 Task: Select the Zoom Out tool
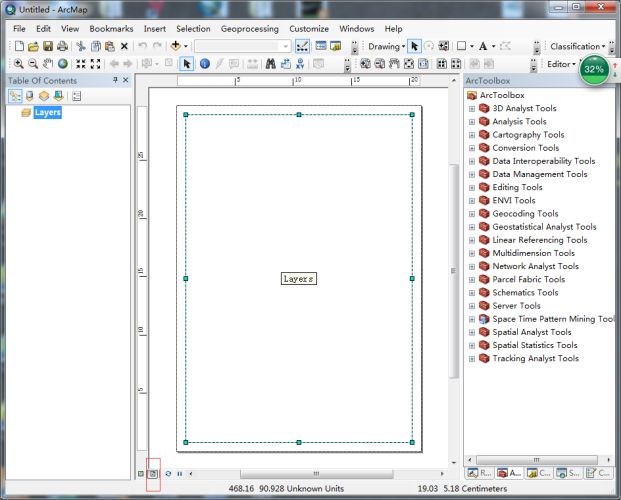tap(33, 64)
